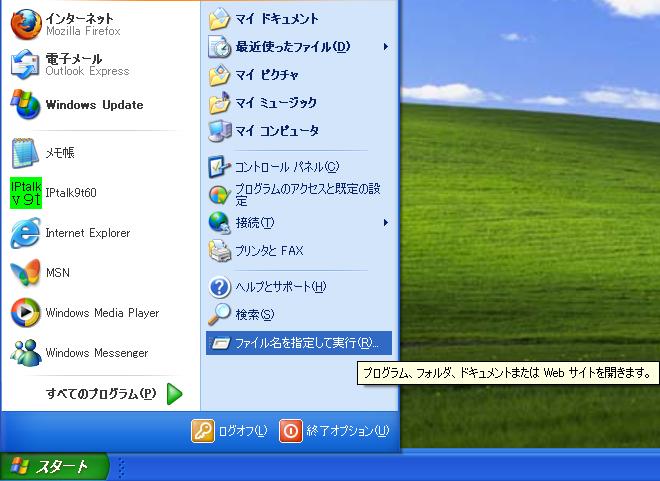Choose コントロール パネル(C) menu text
This screenshot has height=481, width=660.
(287, 167)
